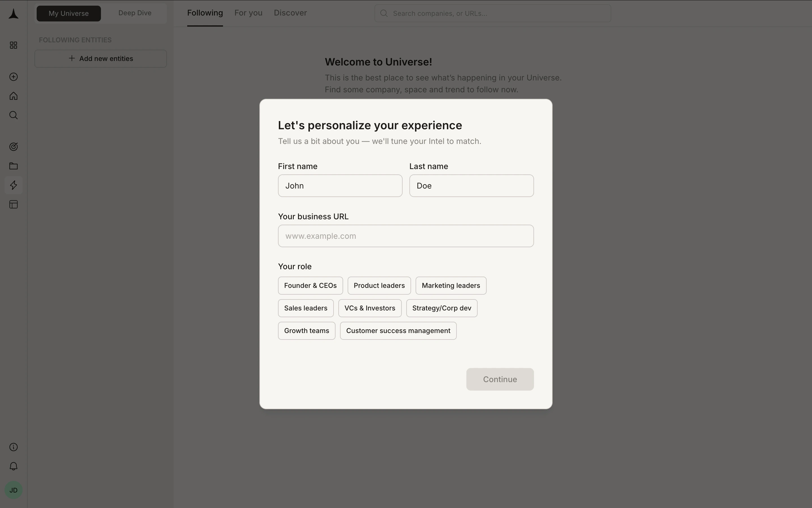Open the layout panel sidebar icon

[14, 205]
